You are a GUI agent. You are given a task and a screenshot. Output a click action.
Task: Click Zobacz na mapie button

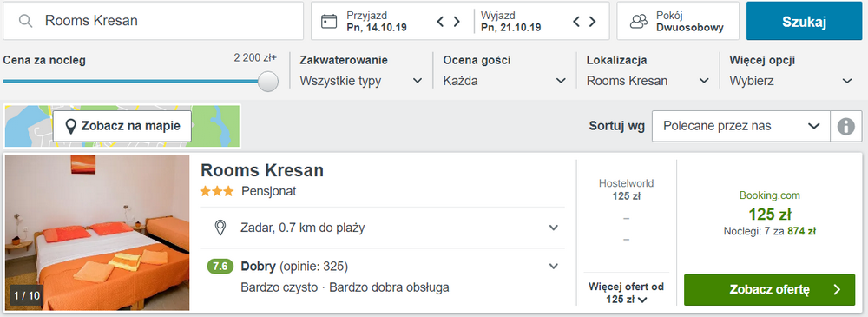click(x=122, y=126)
